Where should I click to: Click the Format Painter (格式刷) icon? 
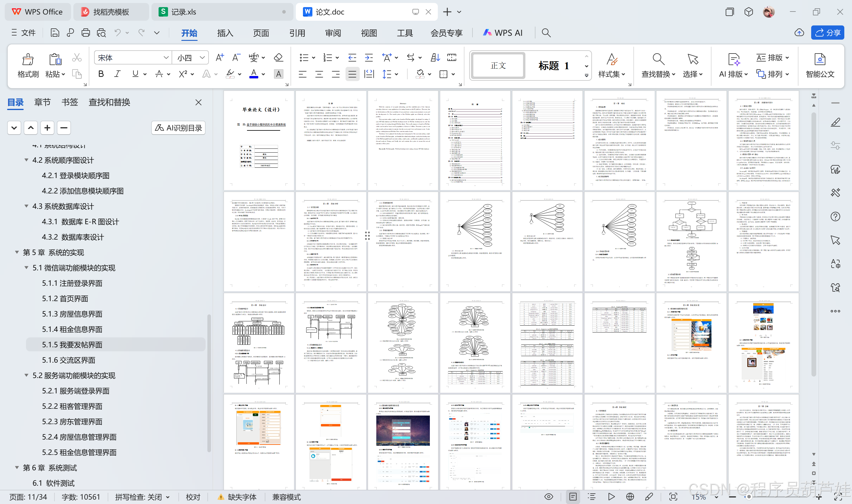pos(28,59)
